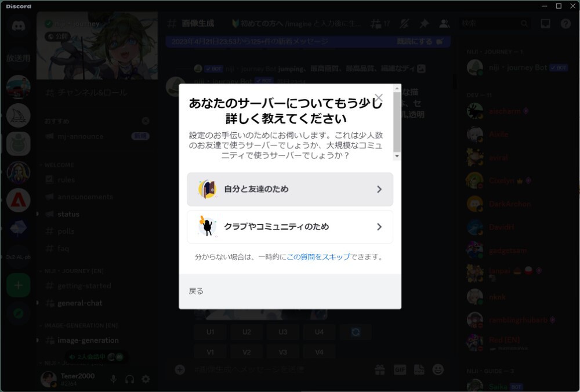Click the green Add a Server button
The image size is (580, 392).
(18, 285)
